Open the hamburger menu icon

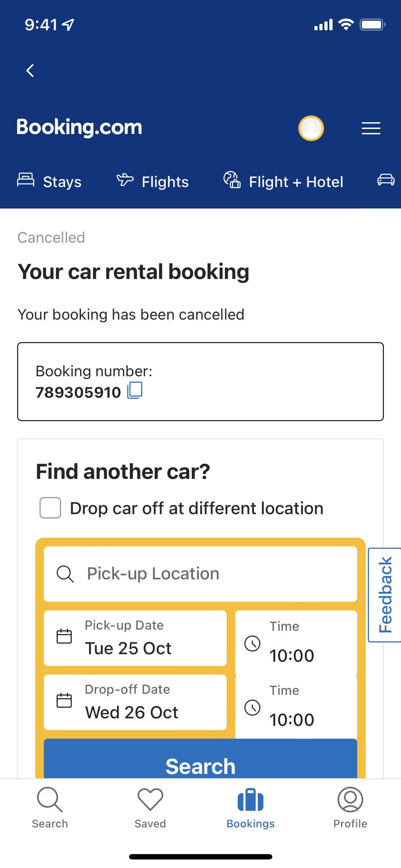pyautogui.click(x=371, y=128)
